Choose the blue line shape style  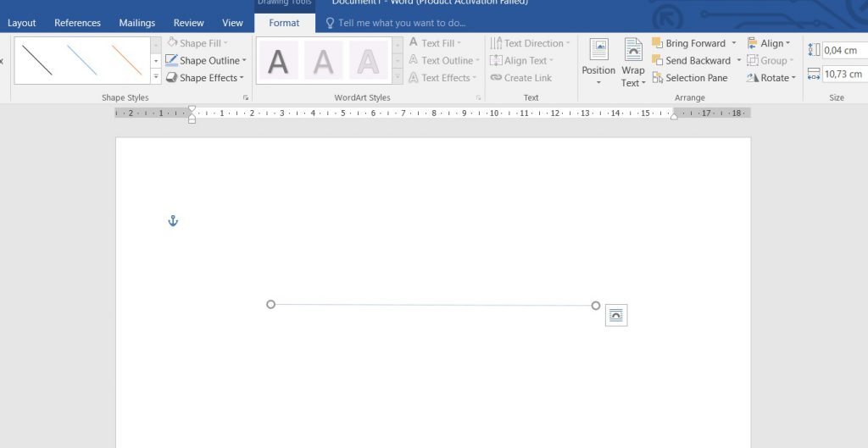coord(82,60)
